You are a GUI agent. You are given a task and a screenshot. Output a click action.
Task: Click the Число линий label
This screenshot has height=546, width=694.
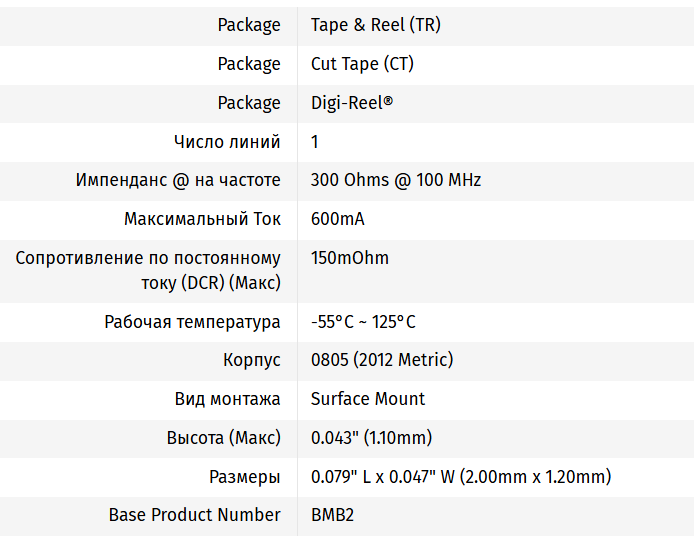click(x=227, y=142)
